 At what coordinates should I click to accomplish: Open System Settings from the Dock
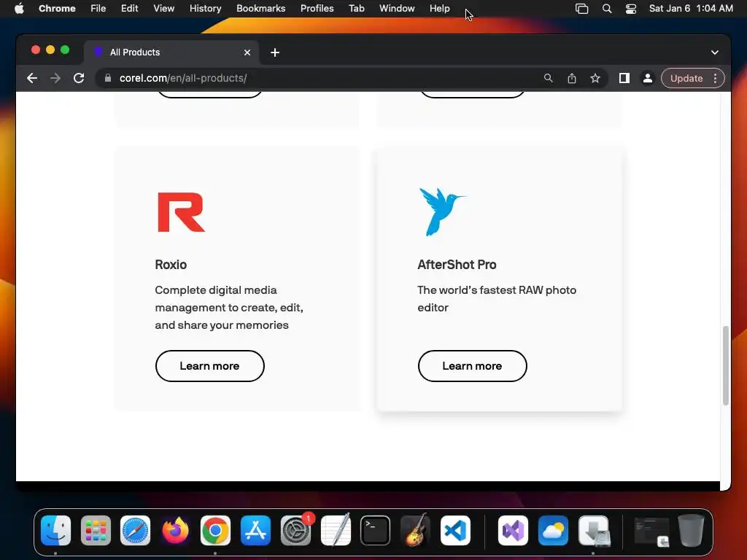pyautogui.click(x=295, y=531)
